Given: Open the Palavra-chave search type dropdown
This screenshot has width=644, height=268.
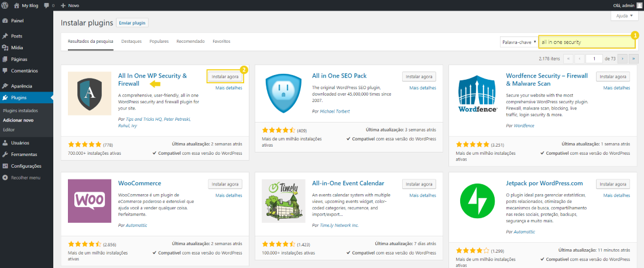Looking at the screenshot, I should (519, 42).
